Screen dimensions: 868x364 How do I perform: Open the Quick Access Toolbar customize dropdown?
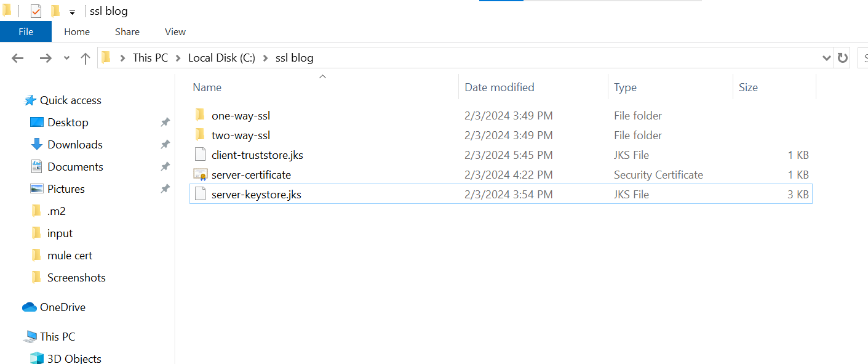pos(72,12)
